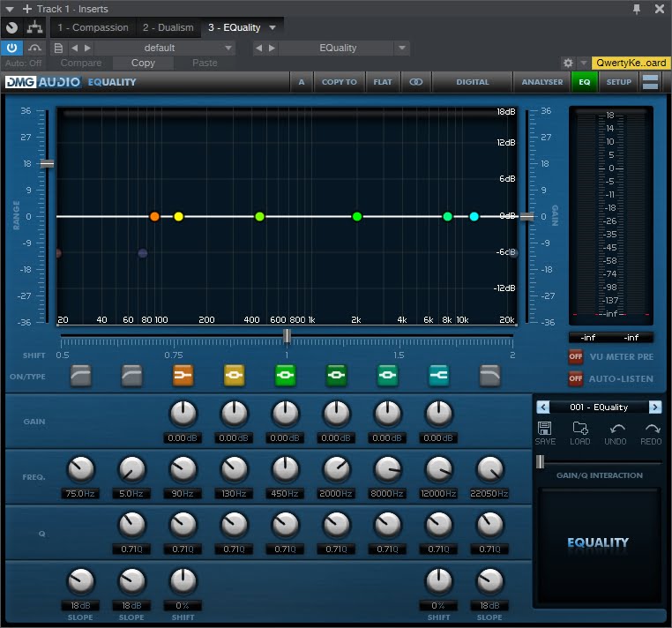Click the REDO arrow icon

click(x=652, y=428)
